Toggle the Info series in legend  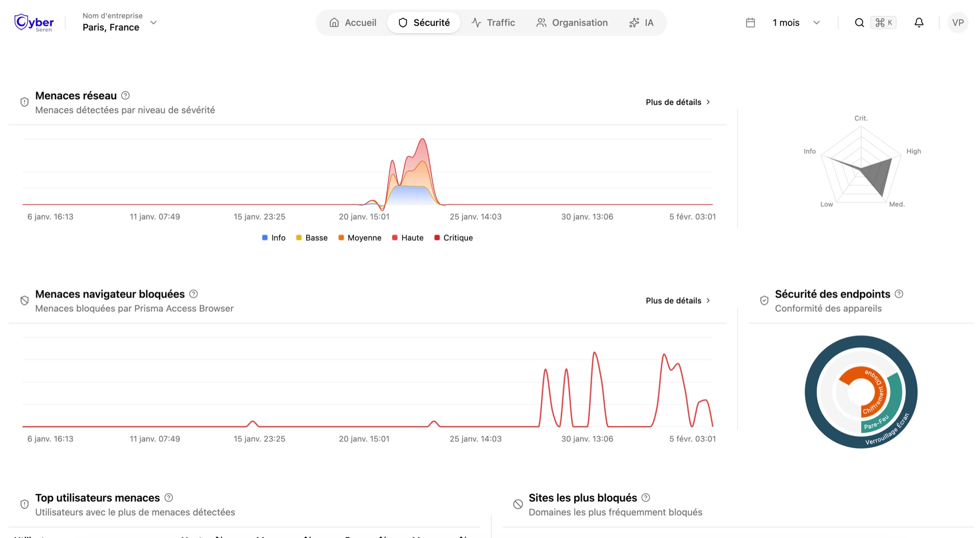point(274,238)
